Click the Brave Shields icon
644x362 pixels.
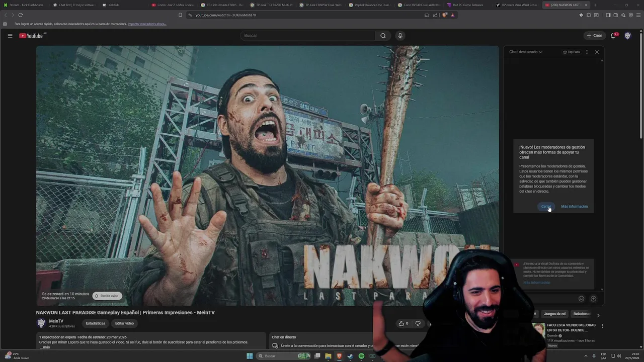click(444, 15)
